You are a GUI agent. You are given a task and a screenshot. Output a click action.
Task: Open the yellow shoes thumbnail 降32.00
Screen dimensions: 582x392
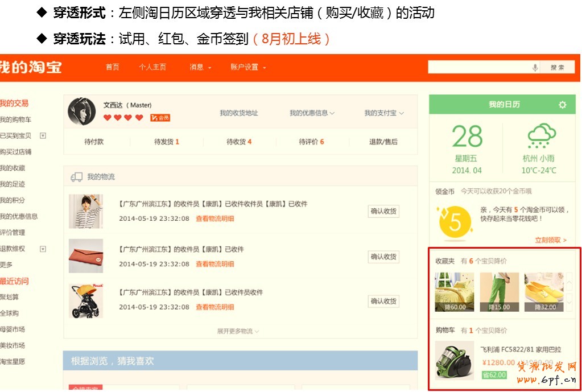point(544,292)
